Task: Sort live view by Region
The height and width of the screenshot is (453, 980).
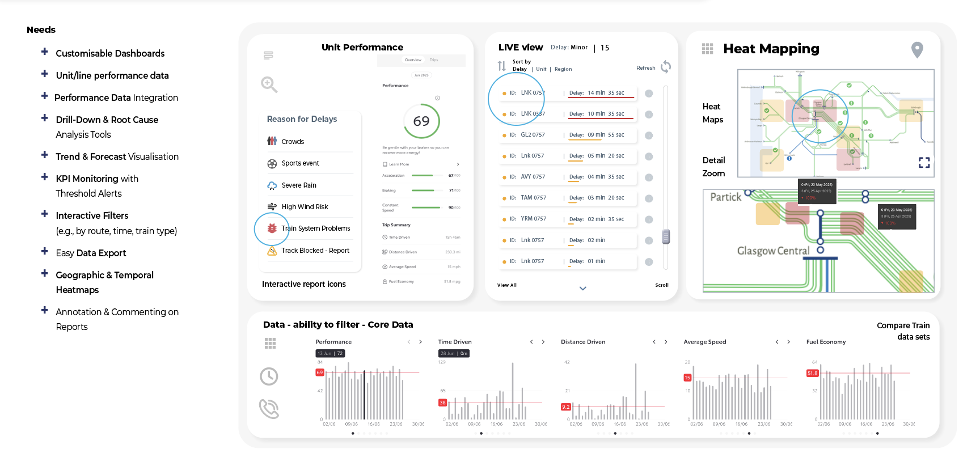Action: (563, 69)
